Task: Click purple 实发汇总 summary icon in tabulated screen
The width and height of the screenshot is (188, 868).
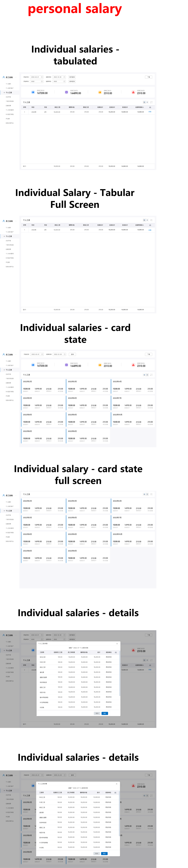Action: (66, 92)
